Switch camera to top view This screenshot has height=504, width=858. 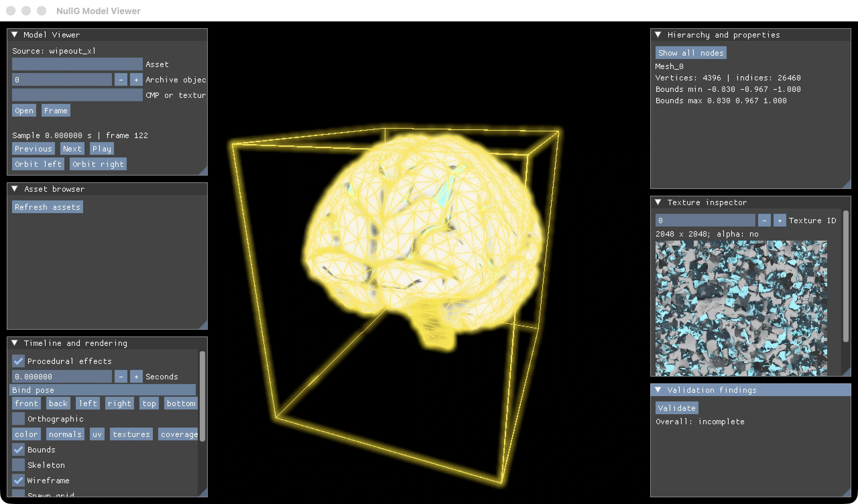coord(149,403)
